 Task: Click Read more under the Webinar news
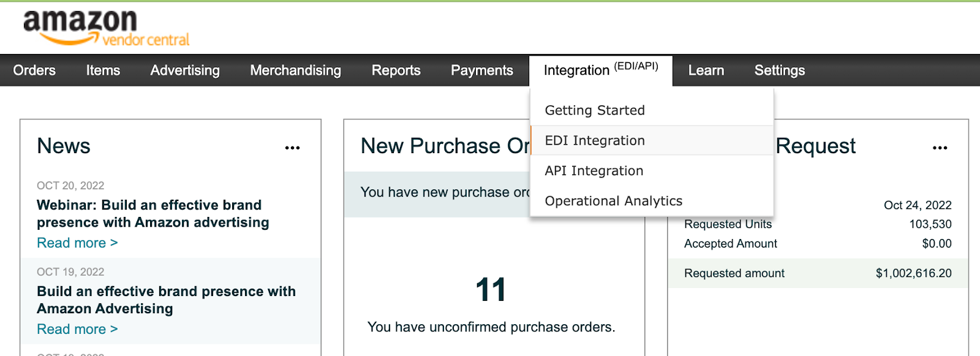point(77,243)
